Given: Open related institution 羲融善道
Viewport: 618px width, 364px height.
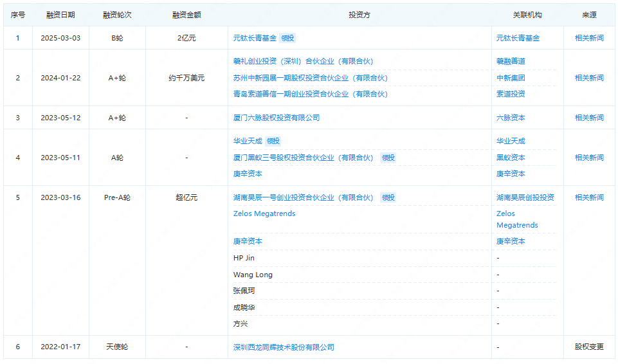Looking at the screenshot, I should tap(511, 61).
